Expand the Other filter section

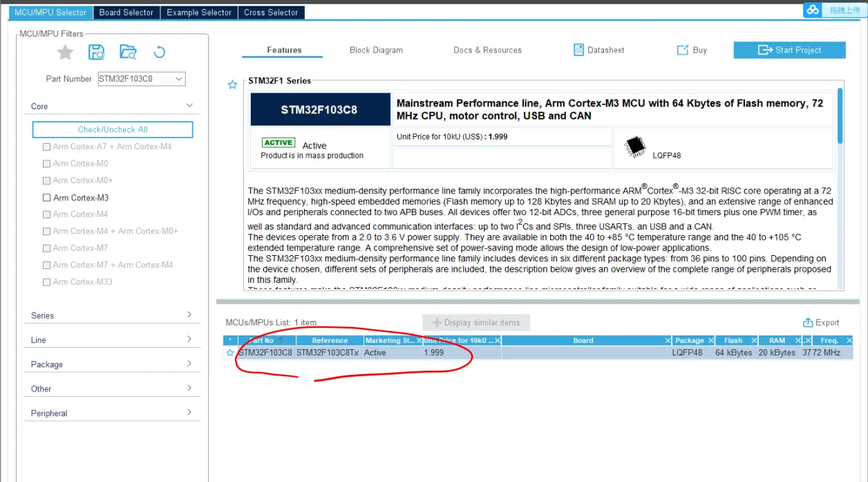[x=189, y=388]
